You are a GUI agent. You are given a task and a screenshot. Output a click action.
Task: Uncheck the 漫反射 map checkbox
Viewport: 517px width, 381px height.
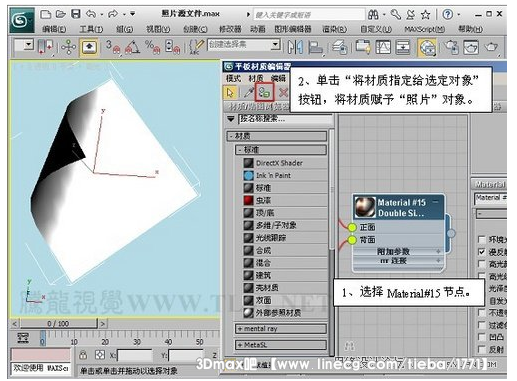click(x=481, y=252)
